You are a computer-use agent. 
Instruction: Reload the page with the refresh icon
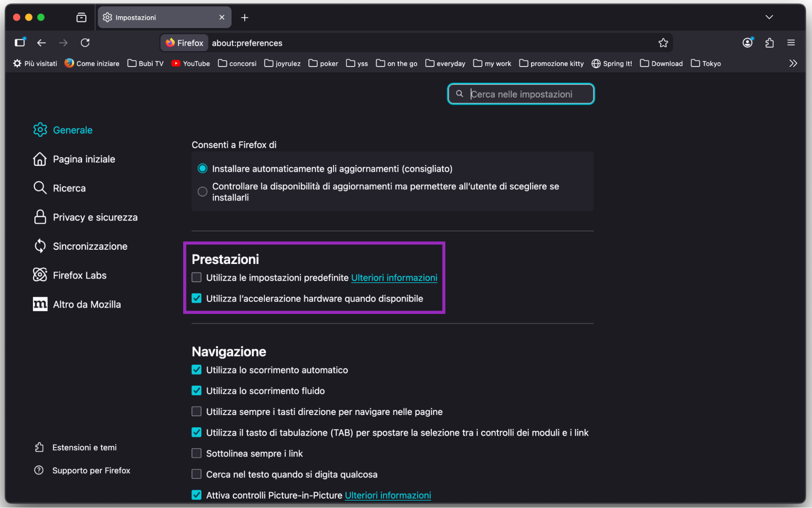85,43
